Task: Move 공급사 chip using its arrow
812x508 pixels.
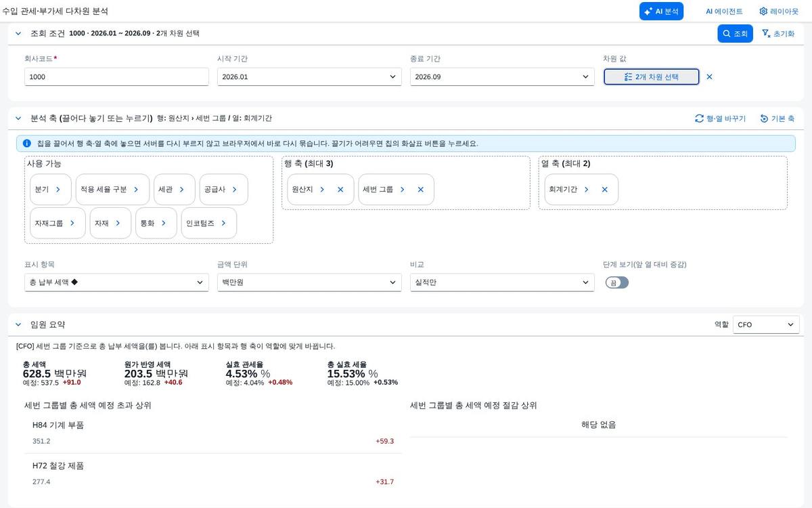Action: [x=235, y=190]
